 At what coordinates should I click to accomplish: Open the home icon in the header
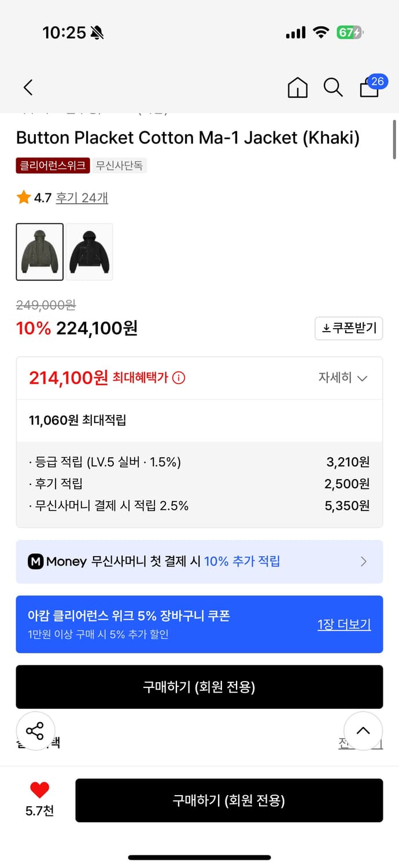pyautogui.click(x=297, y=87)
